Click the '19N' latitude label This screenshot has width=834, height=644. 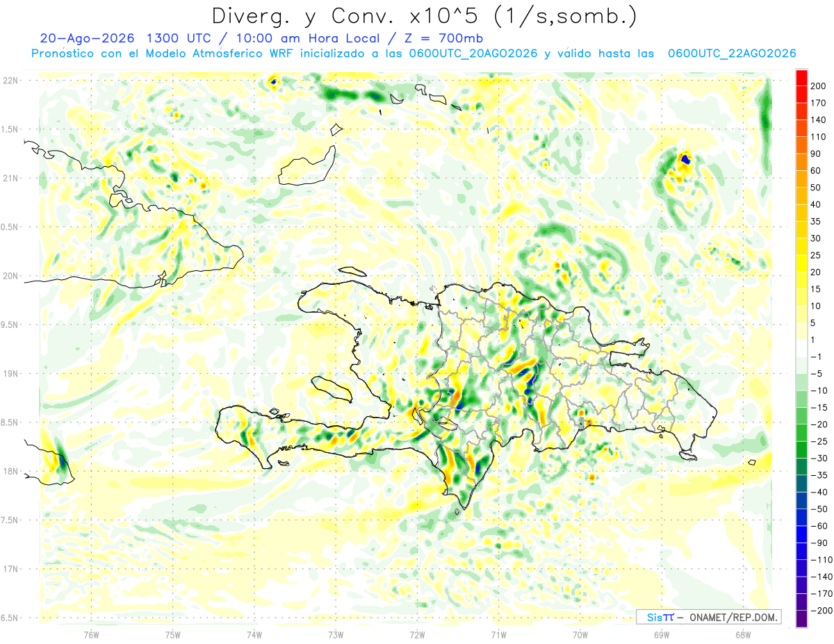(x=10, y=373)
